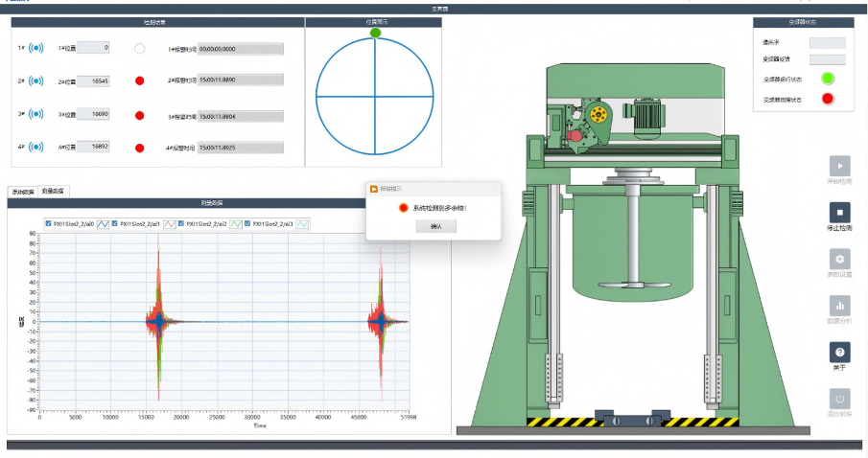This screenshot has width=868, height=458.
Task: Click the 4# position field showing 16892
Action: [93, 147]
